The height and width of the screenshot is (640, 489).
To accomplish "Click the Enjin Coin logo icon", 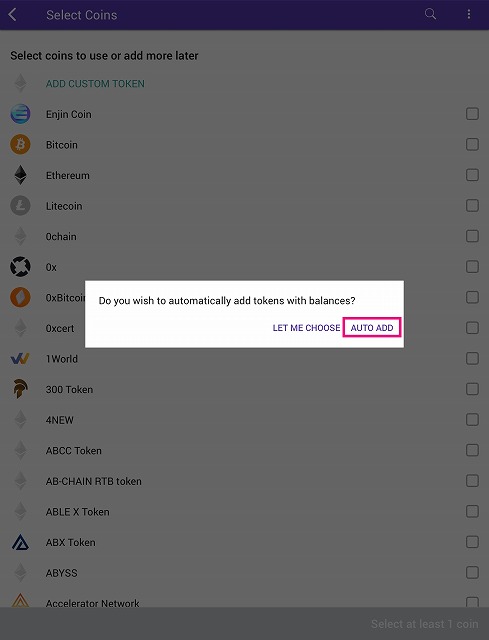I will point(20,114).
